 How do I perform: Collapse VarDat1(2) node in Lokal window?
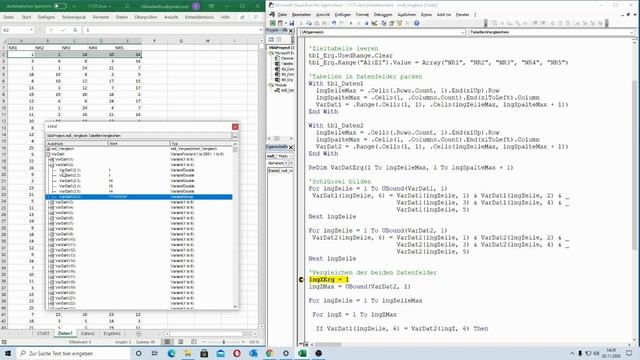pos(52,165)
